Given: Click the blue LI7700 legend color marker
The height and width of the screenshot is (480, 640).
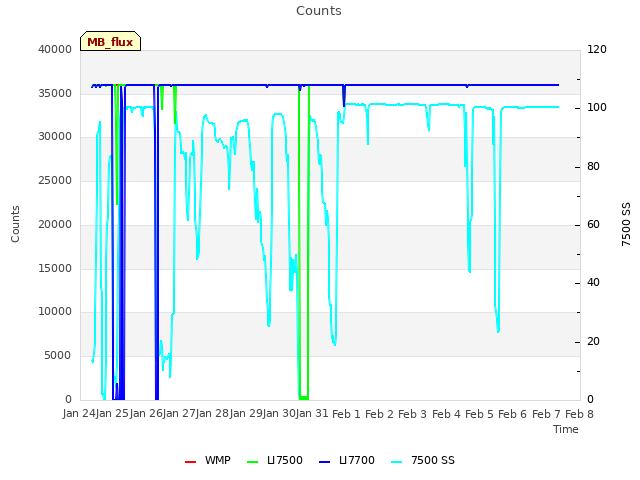Looking at the screenshot, I should pos(324,462).
